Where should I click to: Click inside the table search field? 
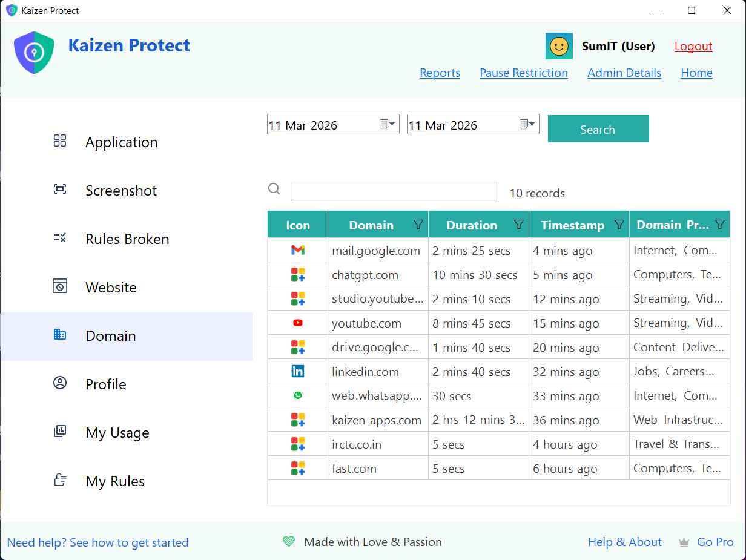pyautogui.click(x=394, y=192)
